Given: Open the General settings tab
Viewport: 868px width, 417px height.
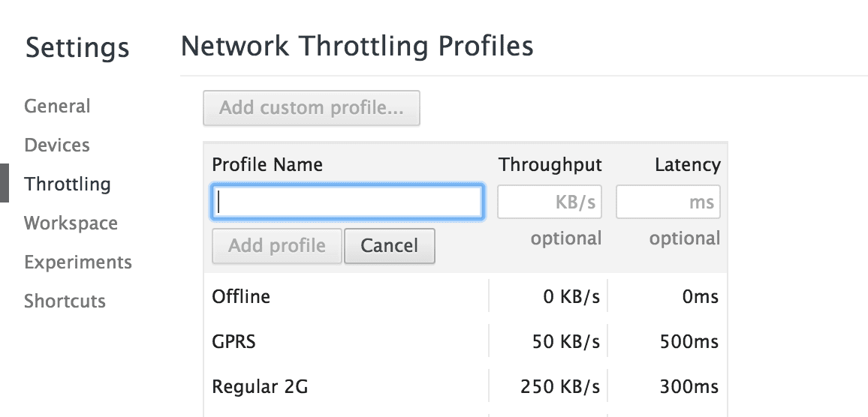Looking at the screenshot, I should pos(57,106).
